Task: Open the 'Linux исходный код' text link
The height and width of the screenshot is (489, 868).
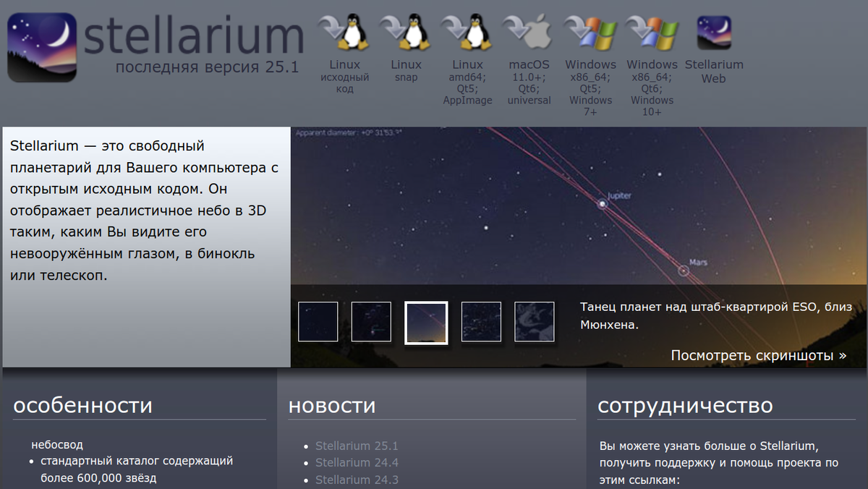Action: click(344, 77)
